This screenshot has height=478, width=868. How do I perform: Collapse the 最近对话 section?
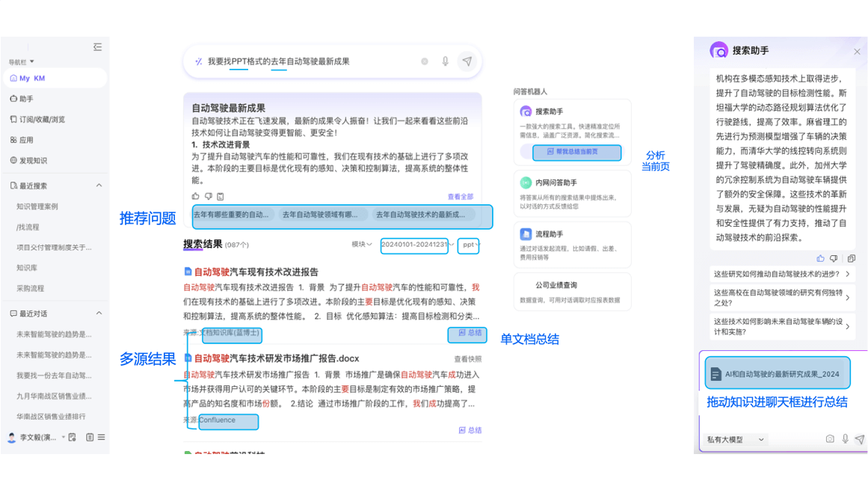(x=99, y=313)
